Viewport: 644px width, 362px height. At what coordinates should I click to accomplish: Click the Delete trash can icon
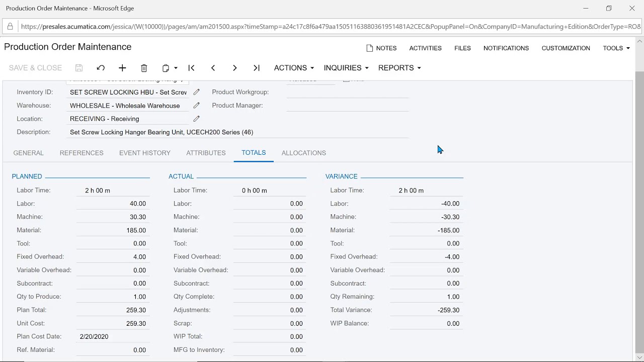click(144, 68)
